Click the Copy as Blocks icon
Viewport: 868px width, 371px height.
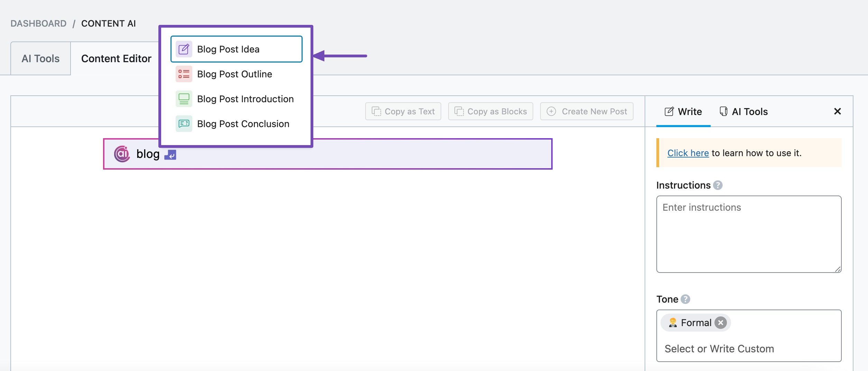pyautogui.click(x=459, y=111)
